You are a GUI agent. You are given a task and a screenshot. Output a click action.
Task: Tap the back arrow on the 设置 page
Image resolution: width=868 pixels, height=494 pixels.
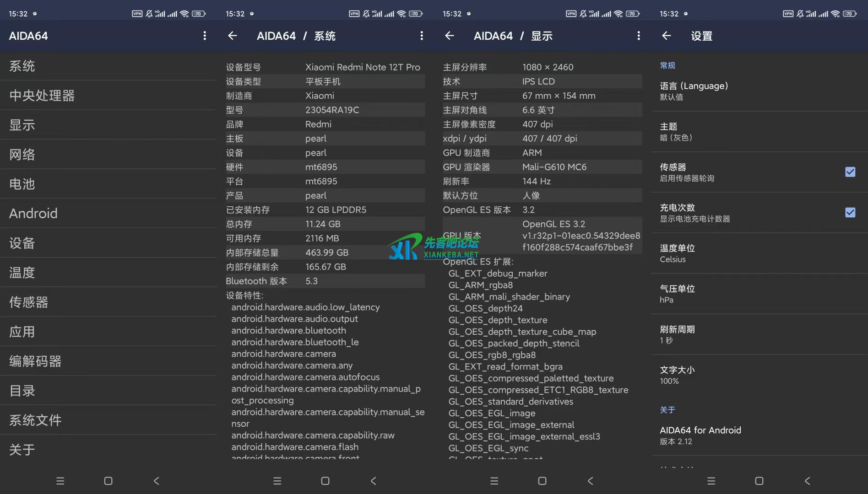[x=666, y=36]
